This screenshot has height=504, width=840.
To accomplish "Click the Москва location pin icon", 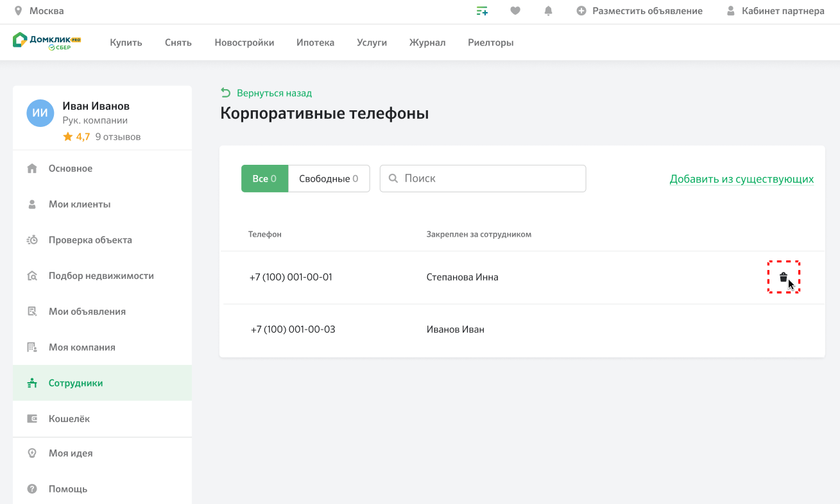I will coord(18,11).
